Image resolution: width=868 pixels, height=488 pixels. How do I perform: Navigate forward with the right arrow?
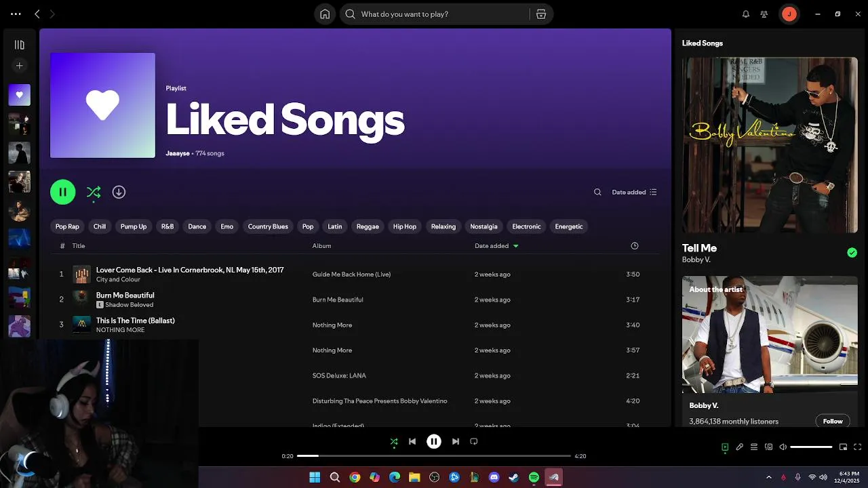(x=52, y=14)
